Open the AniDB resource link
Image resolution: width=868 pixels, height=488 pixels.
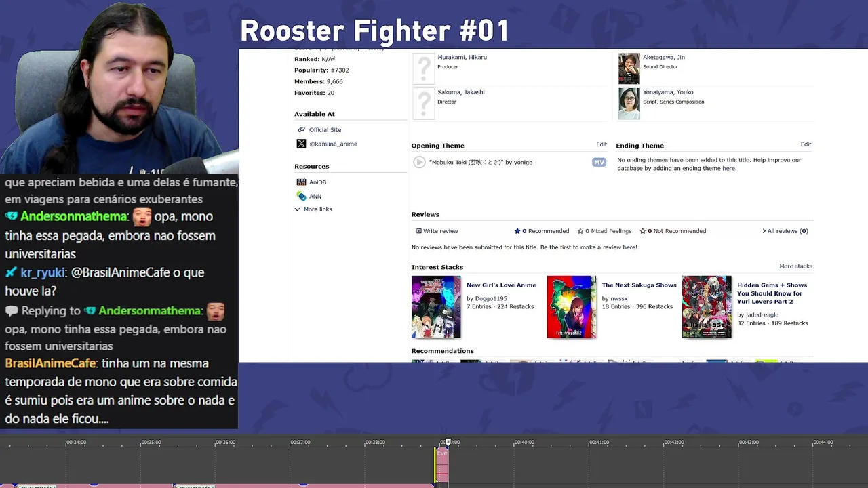coord(317,182)
